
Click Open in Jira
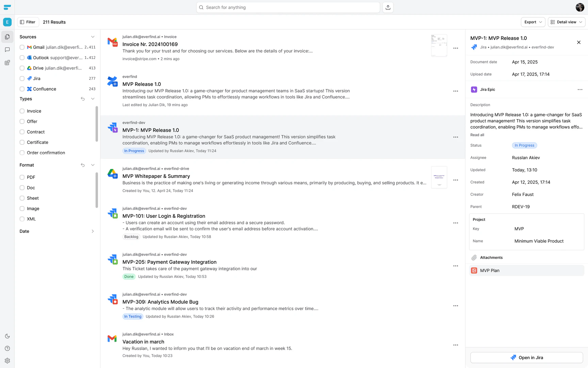click(x=526, y=357)
